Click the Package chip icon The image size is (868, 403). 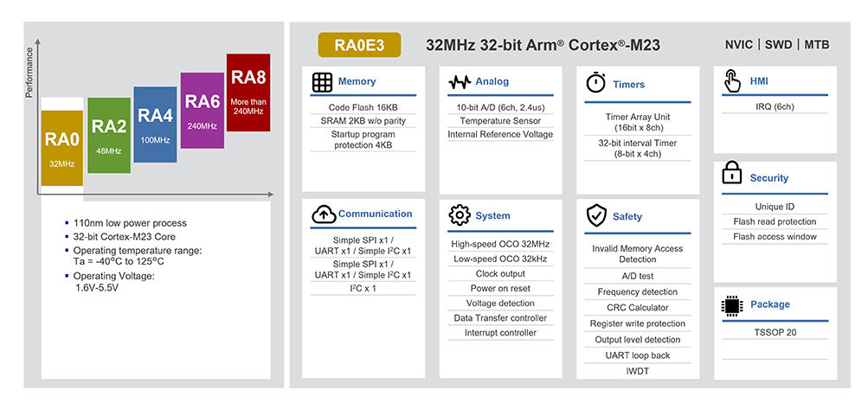[x=732, y=304]
